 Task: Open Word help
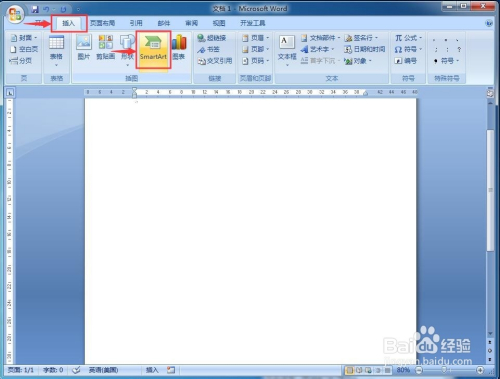click(489, 23)
